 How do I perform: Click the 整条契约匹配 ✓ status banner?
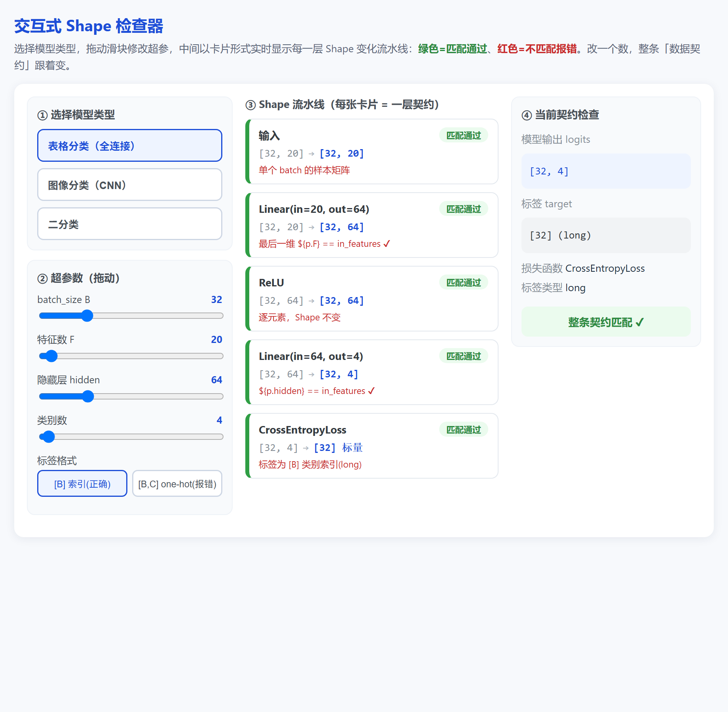click(606, 322)
